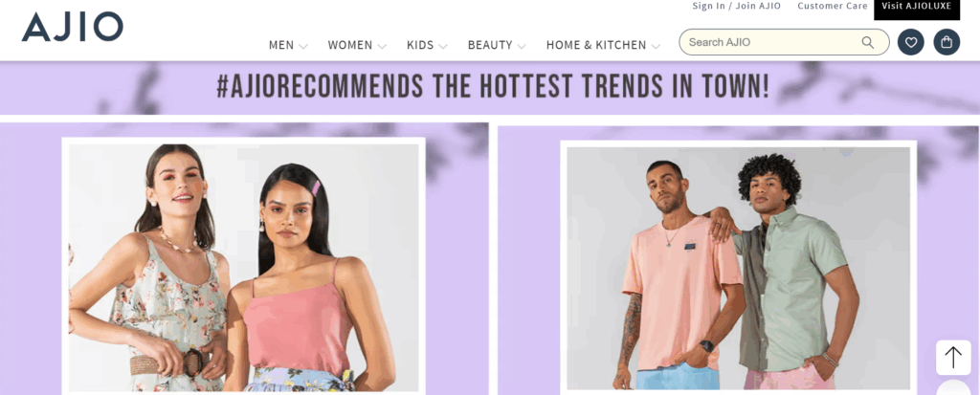Open the MEN menu
This screenshot has height=395, width=980.
(x=281, y=45)
